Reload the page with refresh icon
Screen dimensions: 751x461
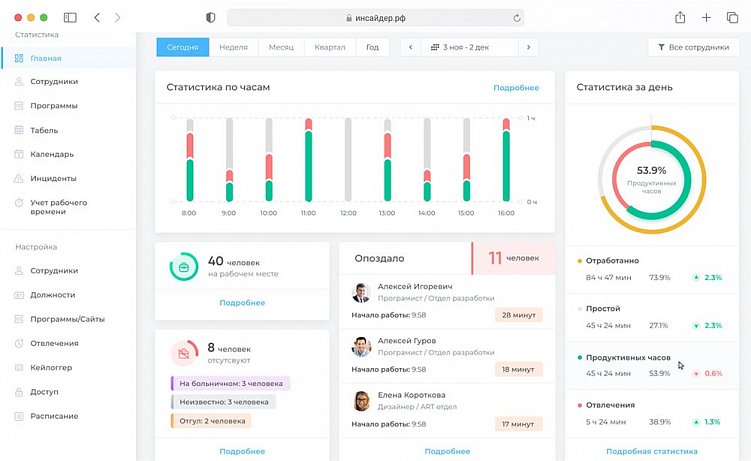pos(516,18)
